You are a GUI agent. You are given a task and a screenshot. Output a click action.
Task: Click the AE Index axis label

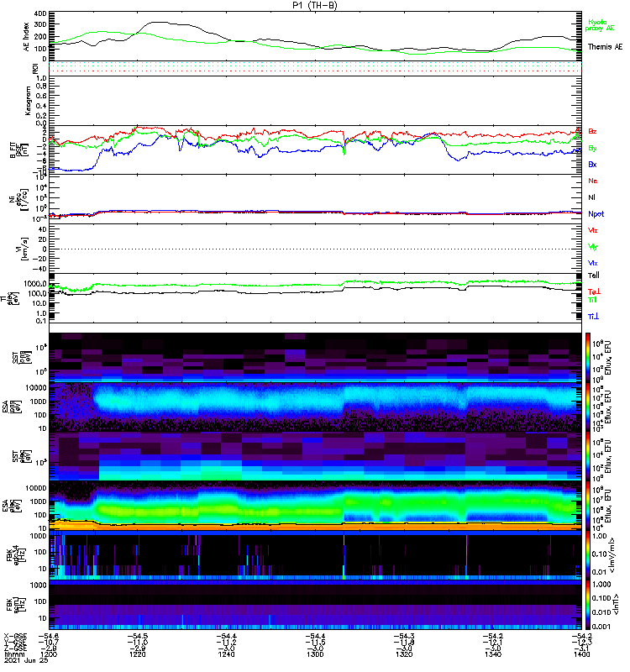pos(27,36)
